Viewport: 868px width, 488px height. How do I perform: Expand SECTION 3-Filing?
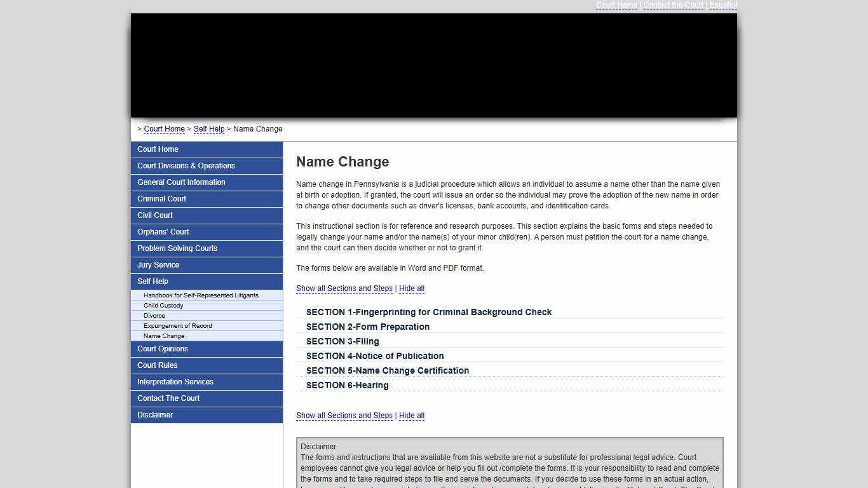[x=342, y=341]
